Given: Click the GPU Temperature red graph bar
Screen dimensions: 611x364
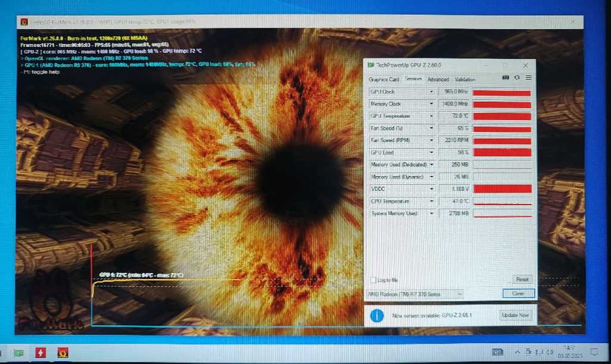Looking at the screenshot, I should (x=502, y=117).
